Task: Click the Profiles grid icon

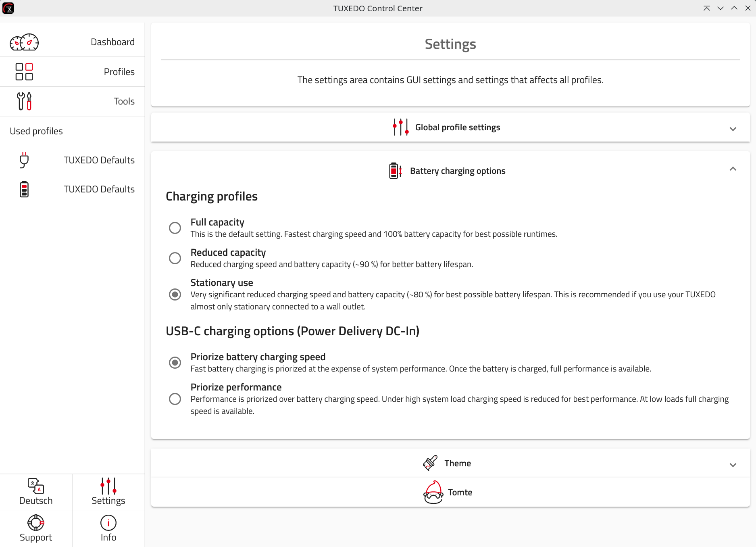Action: coord(24,72)
